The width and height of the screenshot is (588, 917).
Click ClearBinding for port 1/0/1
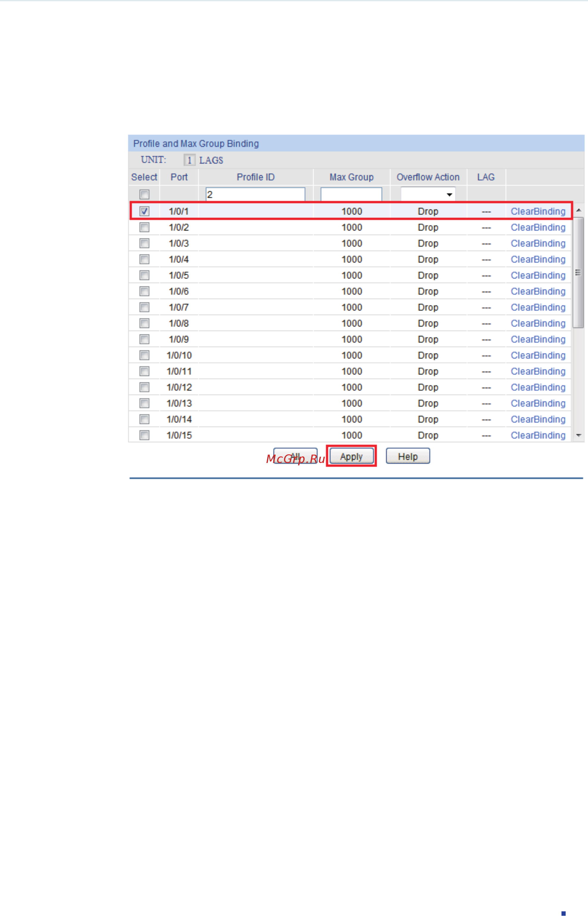538,212
